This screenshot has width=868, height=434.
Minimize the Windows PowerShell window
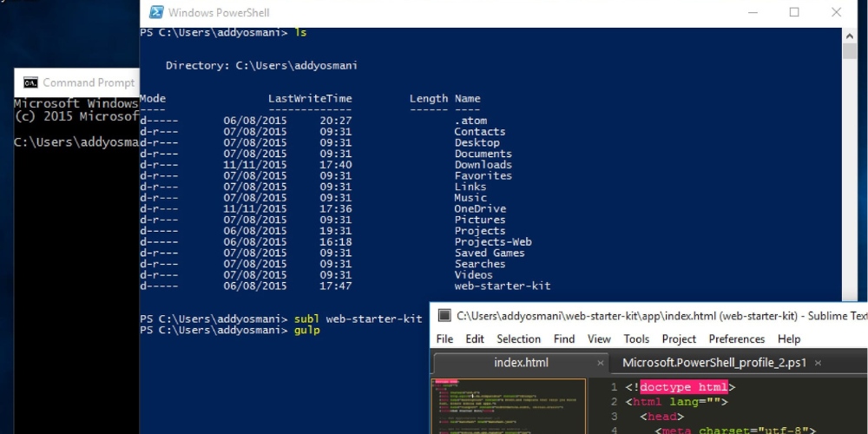(x=752, y=12)
